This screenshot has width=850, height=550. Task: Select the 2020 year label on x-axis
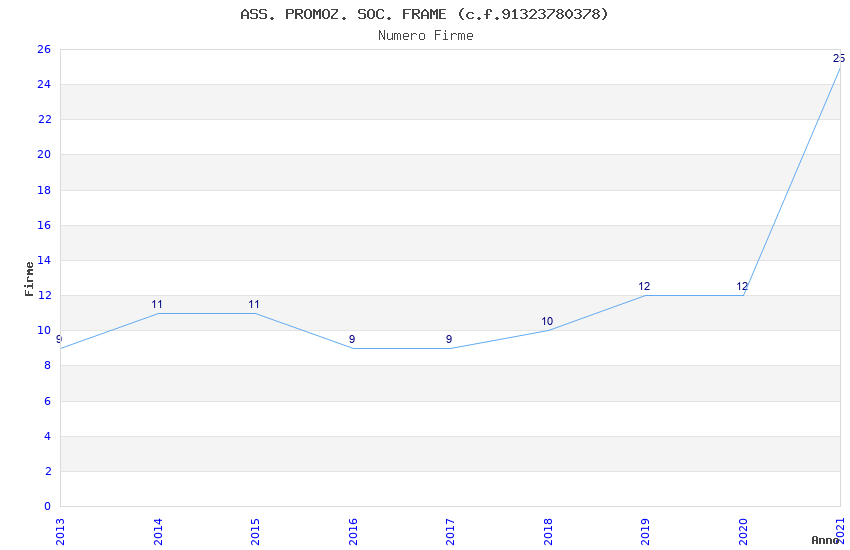743,532
